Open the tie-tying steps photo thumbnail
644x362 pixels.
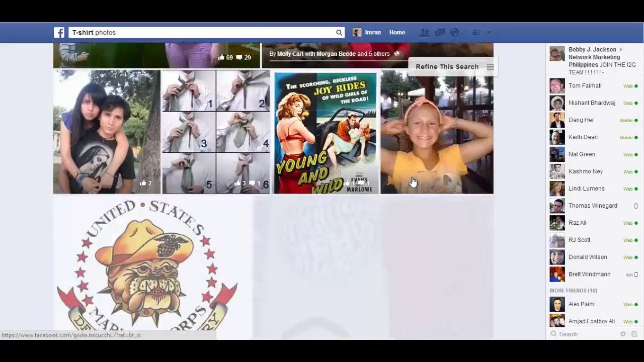click(216, 132)
